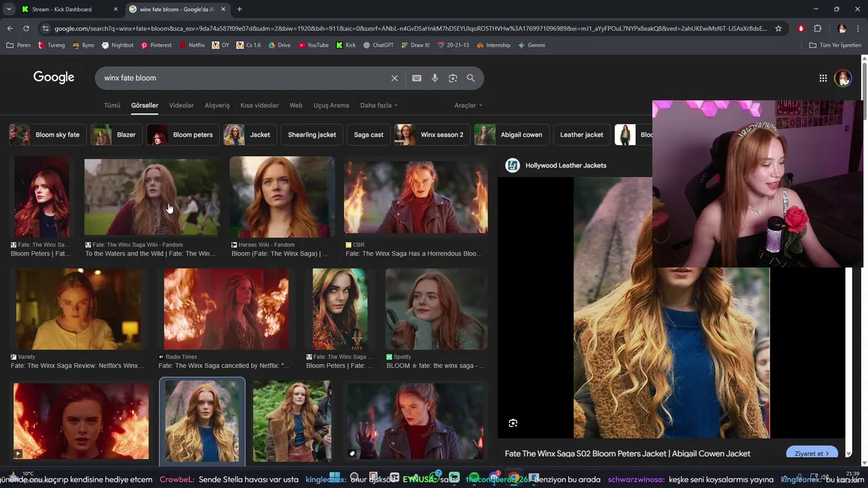Open the Kick bookmark

click(x=346, y=45)
